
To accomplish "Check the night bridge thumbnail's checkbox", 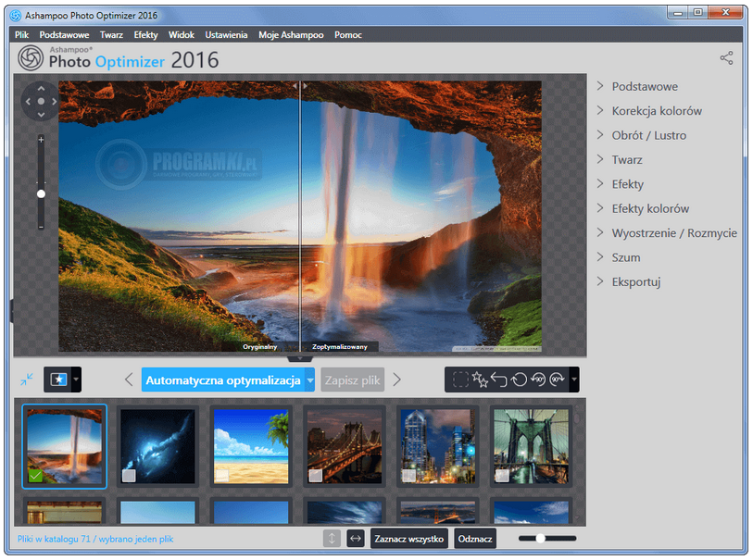I will tap(316, 476).
